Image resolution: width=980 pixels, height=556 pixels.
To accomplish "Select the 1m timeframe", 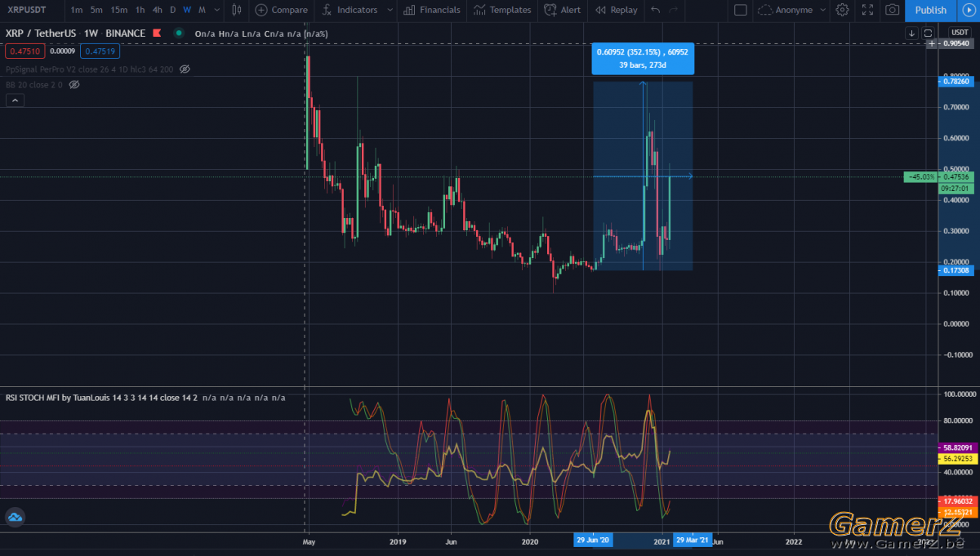I will click(76, 10).
